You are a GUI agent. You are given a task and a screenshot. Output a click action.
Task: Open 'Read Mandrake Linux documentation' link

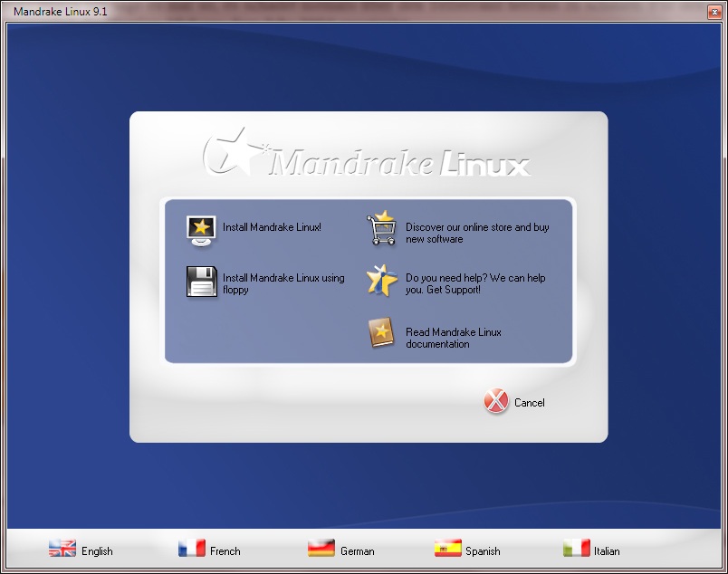point(453,338)
